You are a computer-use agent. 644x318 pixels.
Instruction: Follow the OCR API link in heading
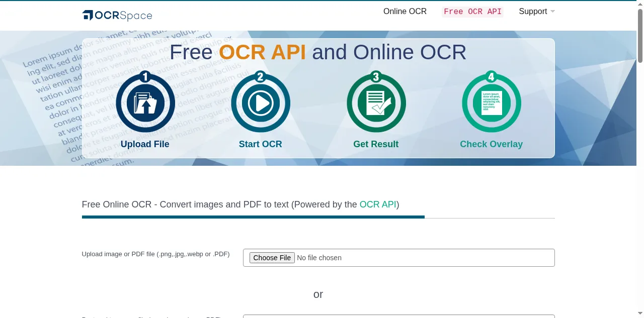(x=378, y=204)
